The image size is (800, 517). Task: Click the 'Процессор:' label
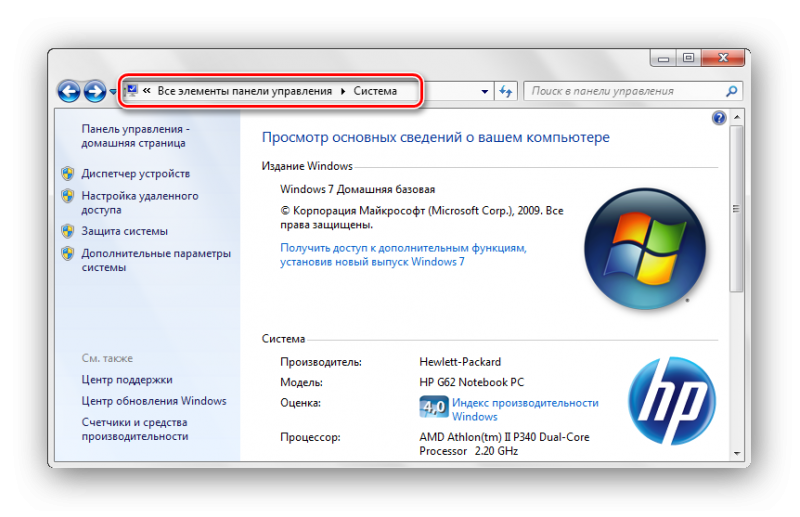[x=310, y=437]
